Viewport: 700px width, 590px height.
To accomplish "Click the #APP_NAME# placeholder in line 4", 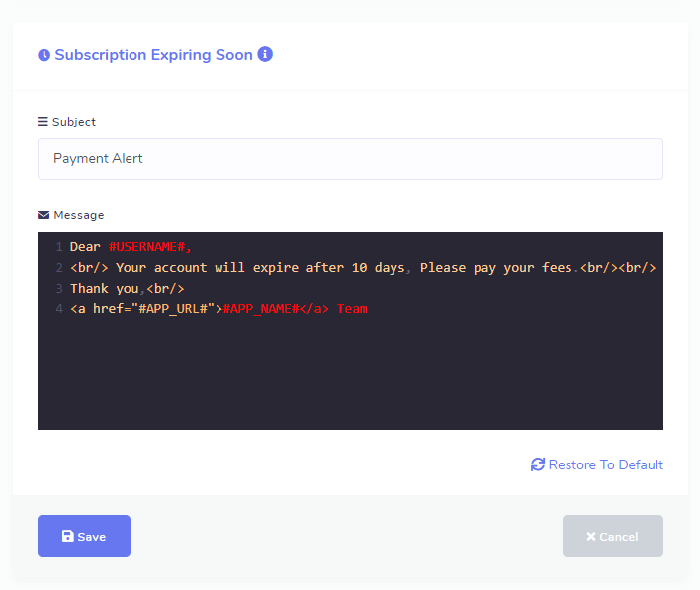I will [x=261, y=309].
